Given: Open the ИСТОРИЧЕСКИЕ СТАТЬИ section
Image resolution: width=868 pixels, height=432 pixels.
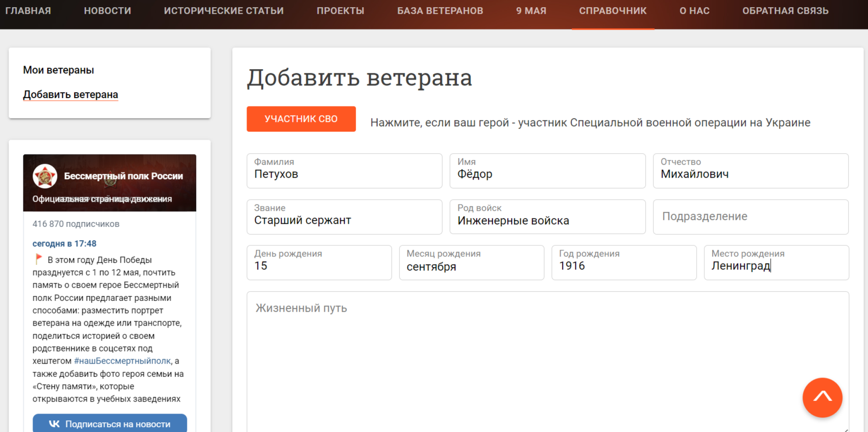Looking at the screenshot, I should click(x=223, y=11).
